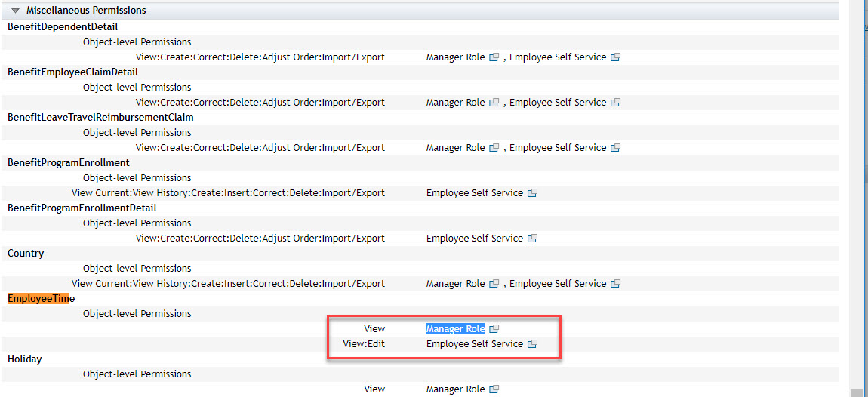Click Object-level Permissions under Country
Viewport: 868px width, 397px height.
click(137, 269)
